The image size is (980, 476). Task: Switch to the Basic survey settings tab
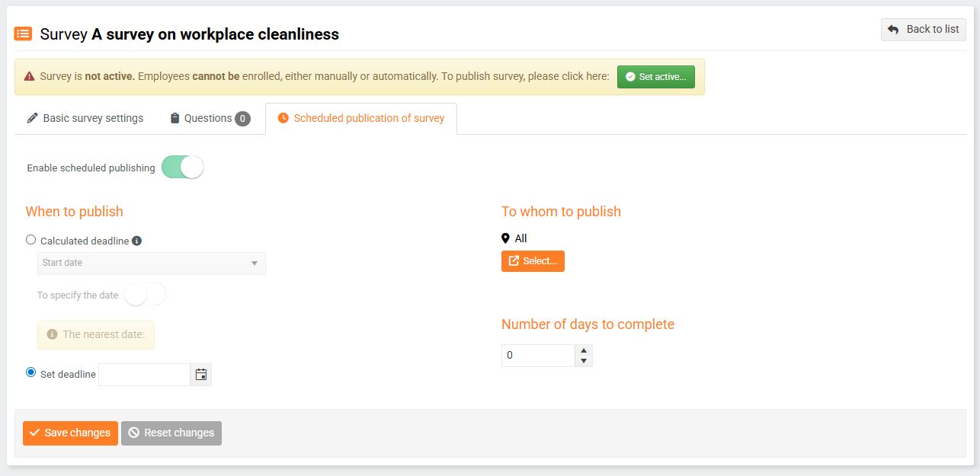[85, 118]
